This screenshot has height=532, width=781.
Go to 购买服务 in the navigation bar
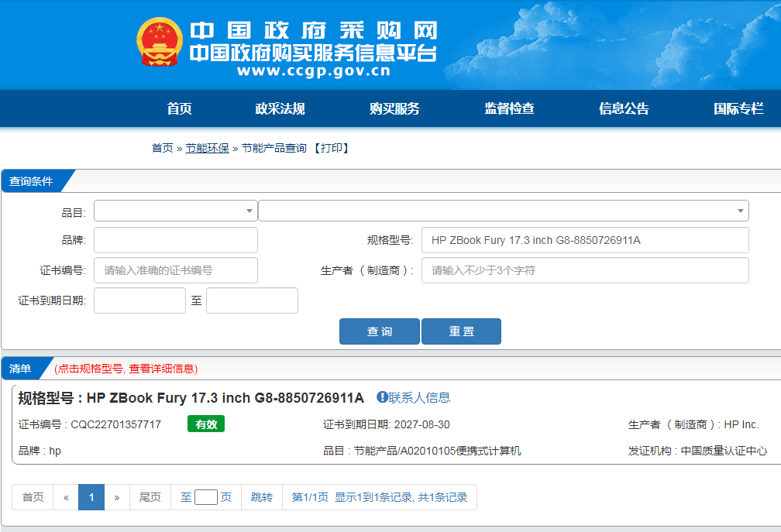[394, 108]
